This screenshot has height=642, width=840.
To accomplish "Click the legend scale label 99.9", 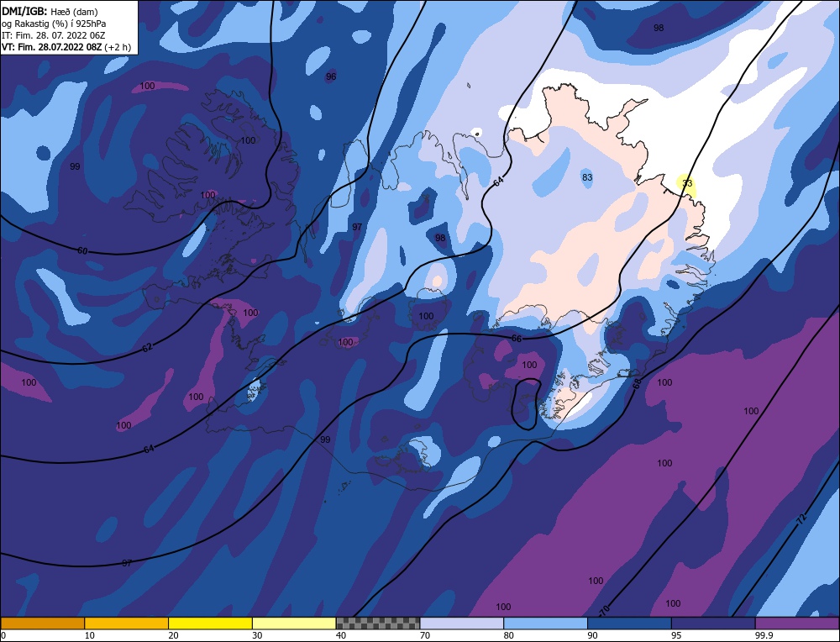I will pos(763,635).
